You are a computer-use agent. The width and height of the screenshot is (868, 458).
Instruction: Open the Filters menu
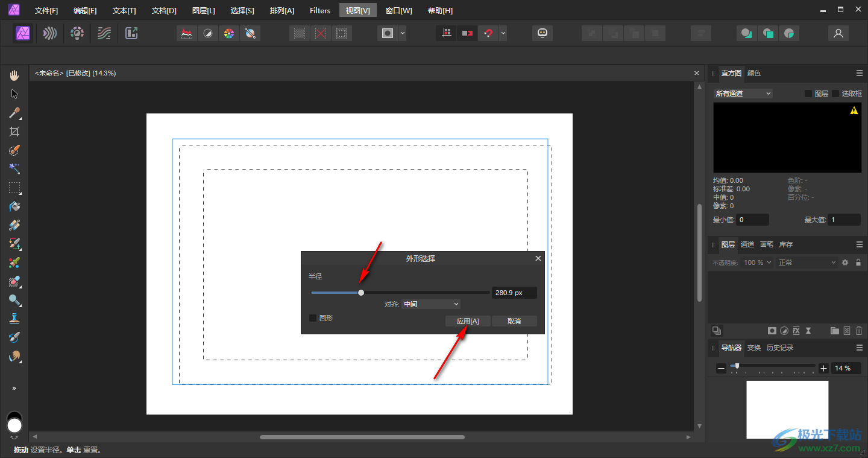click(319, 11)
